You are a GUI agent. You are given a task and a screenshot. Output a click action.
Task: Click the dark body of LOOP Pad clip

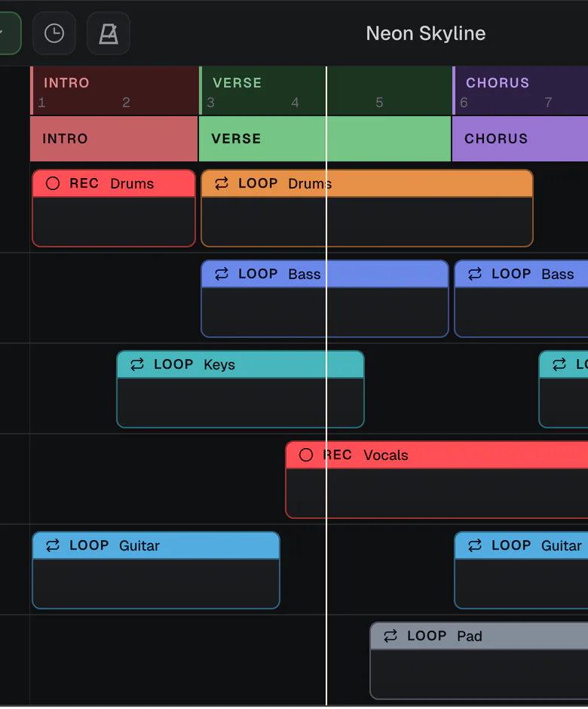point(479,674)
